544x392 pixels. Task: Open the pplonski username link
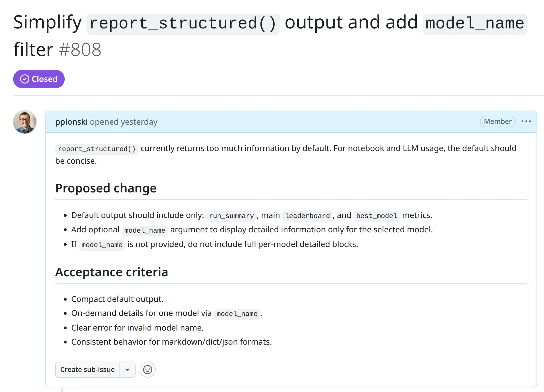[x=71, y=122]
